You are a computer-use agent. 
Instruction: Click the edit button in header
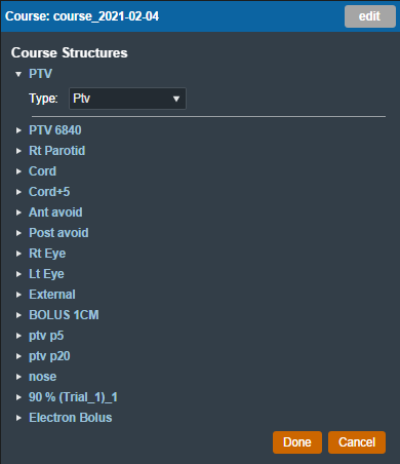pos(370,16)
